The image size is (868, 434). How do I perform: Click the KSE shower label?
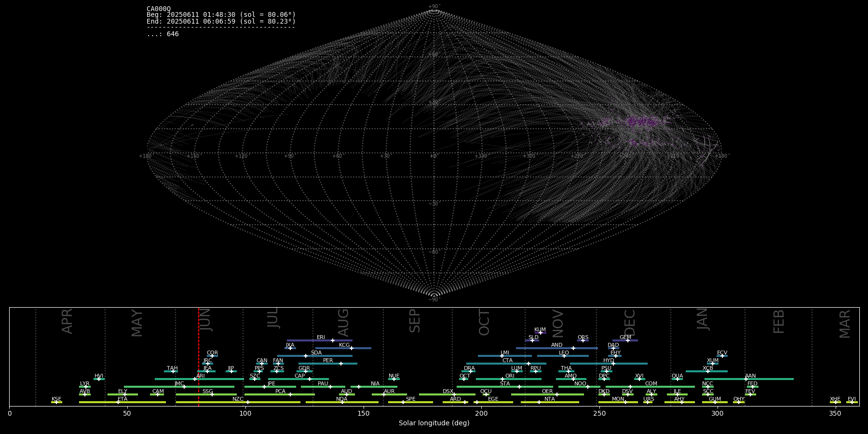pos(56,399)
